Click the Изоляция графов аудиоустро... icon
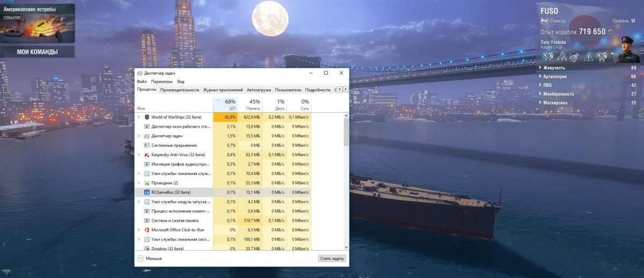The width and height of the screenshot is (644, 278). 147,164
